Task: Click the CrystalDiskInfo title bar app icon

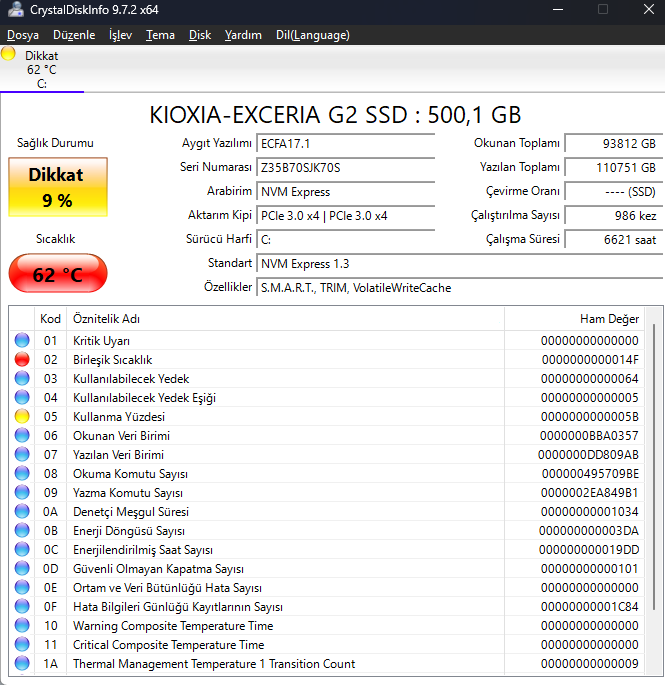Action: click(16, 9)
